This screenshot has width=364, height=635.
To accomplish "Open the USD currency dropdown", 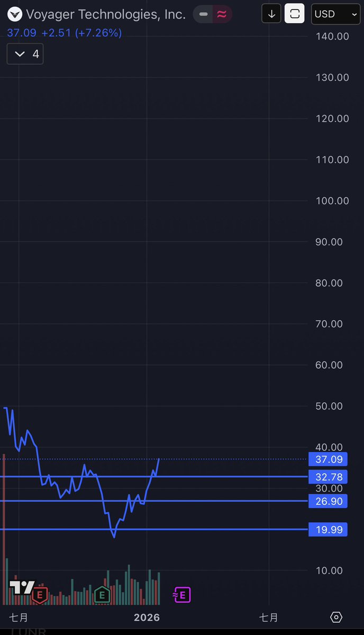I will tap(335, 14).
